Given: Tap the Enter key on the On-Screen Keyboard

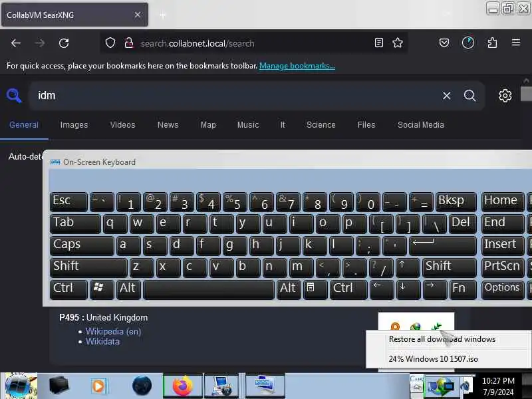Looking at the screenshot, I should tap(443, 246).
